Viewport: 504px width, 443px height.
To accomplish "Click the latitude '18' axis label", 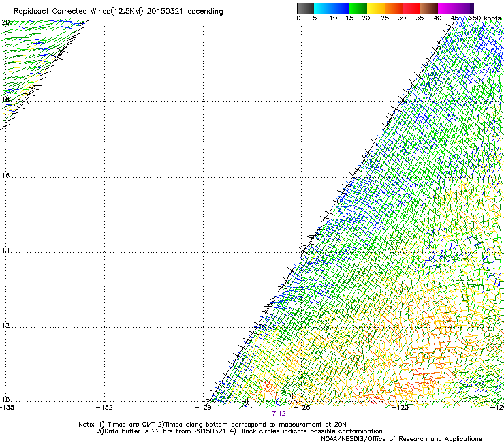I will [5, 99].
